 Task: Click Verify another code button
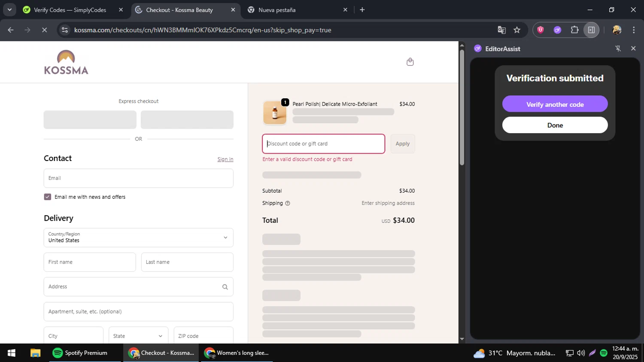coord(555,104)
